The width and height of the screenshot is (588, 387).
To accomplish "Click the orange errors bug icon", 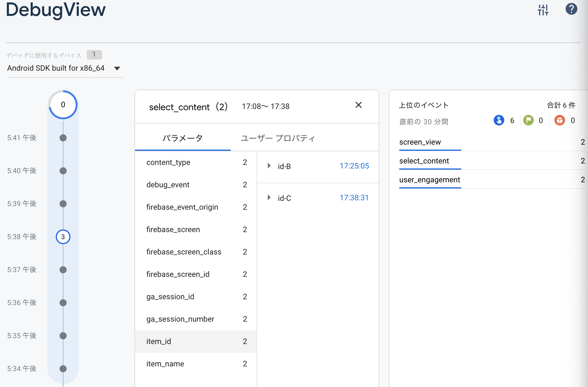I will (x=559, y=120).
